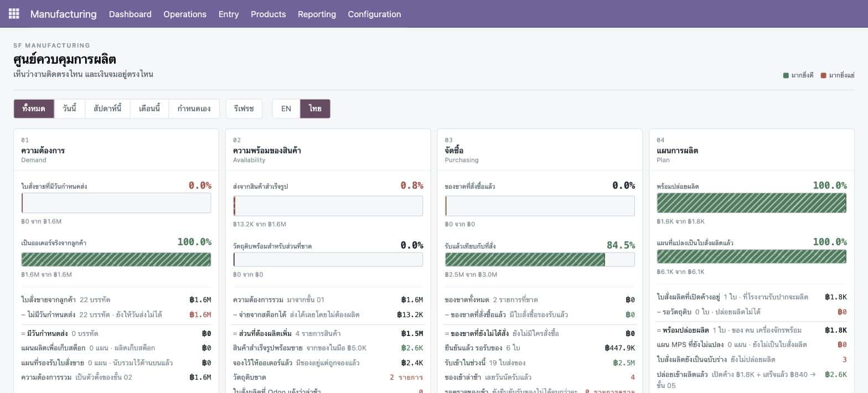
Task: Select the วันนี้ period filter
Action: point(70,108)
